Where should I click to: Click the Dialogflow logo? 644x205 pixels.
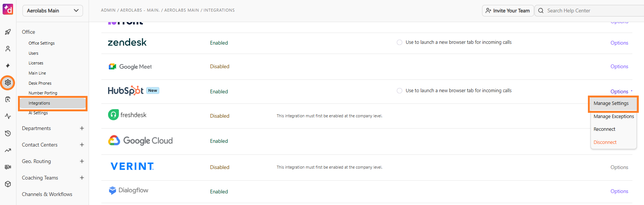tap(128, 190)
